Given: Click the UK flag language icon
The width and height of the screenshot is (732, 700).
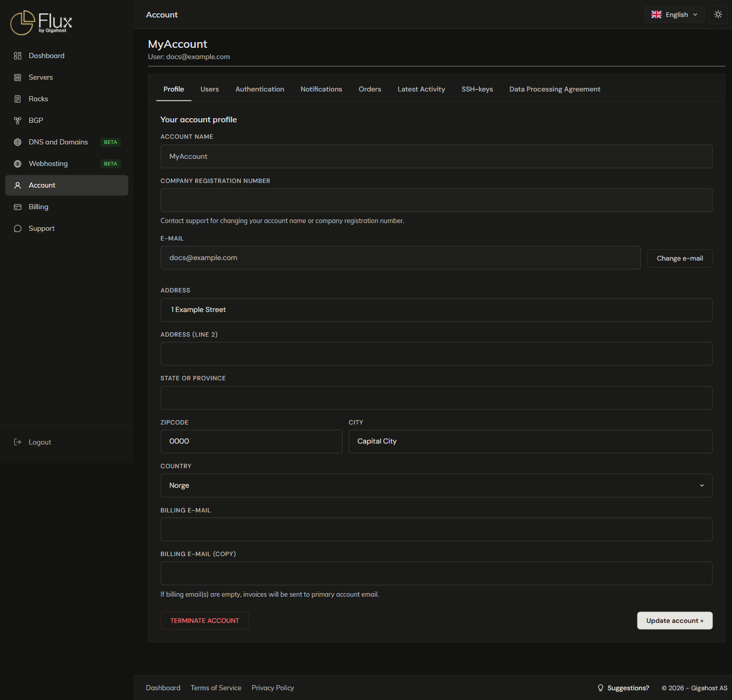Looking at the screenshot, I should click(656, 15).
